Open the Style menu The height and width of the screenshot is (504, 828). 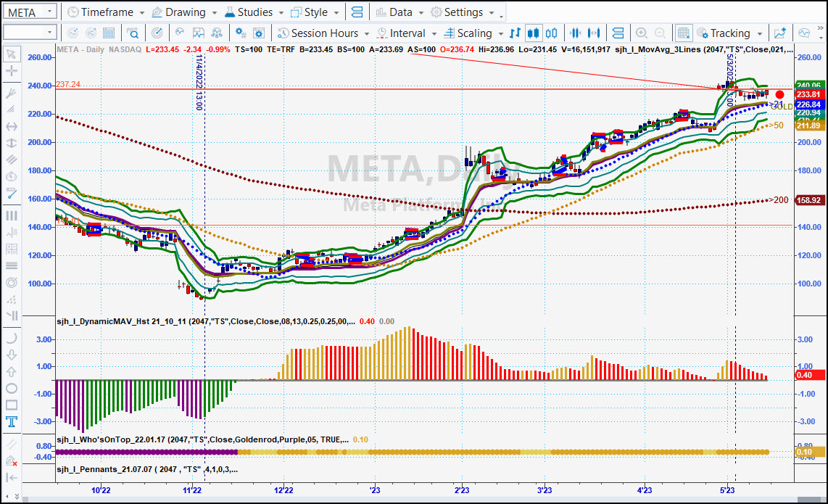tap(315, 12)
